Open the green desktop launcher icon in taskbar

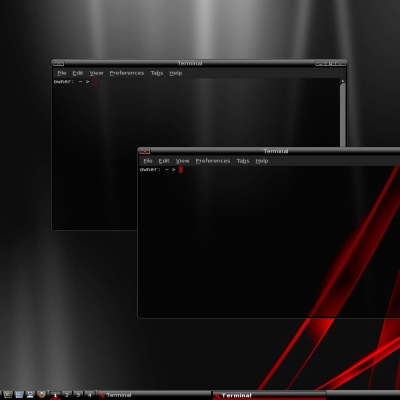tap(8, 395)
